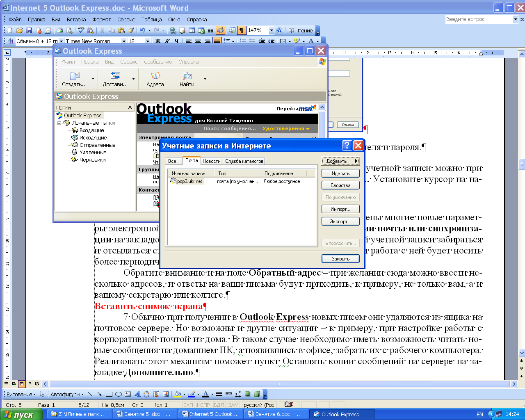The width and height of the screenshot is (525, 420).
Task: Open the style dropdown Обычный + 12
Action: pos(61,41)
